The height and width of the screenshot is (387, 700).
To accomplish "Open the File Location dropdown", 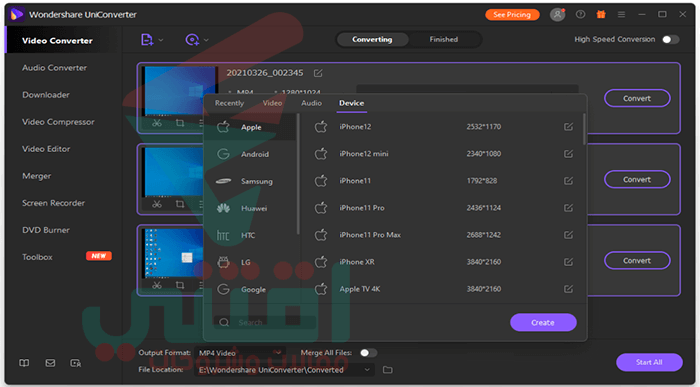I will (x=284, y=370).
